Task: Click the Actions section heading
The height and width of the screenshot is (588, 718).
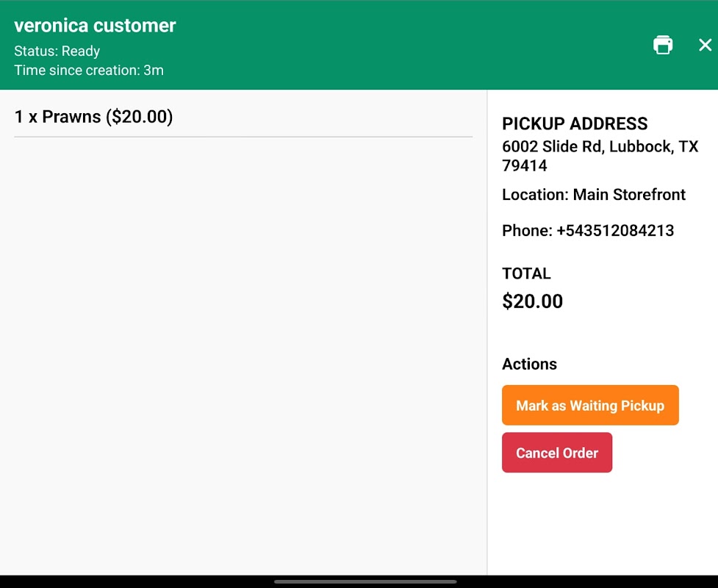Action: (529, 364)
